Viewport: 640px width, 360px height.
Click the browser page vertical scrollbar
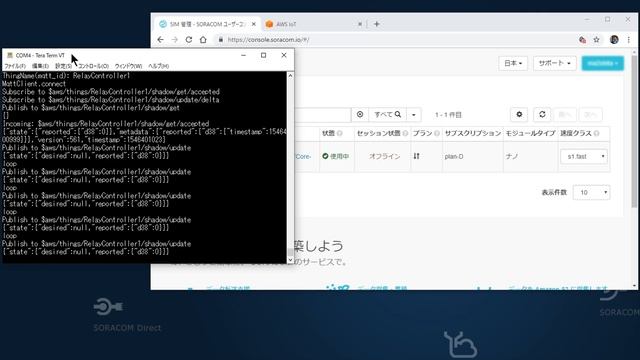634,131
